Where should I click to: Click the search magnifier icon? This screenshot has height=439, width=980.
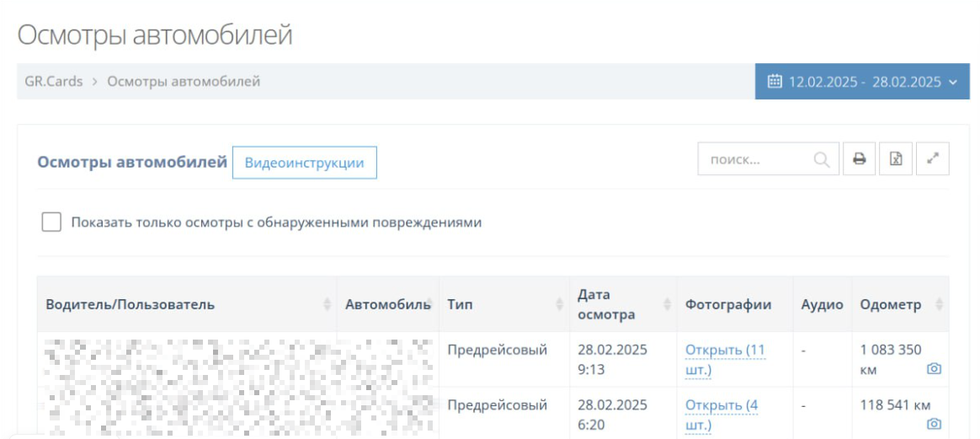point(821,159)
